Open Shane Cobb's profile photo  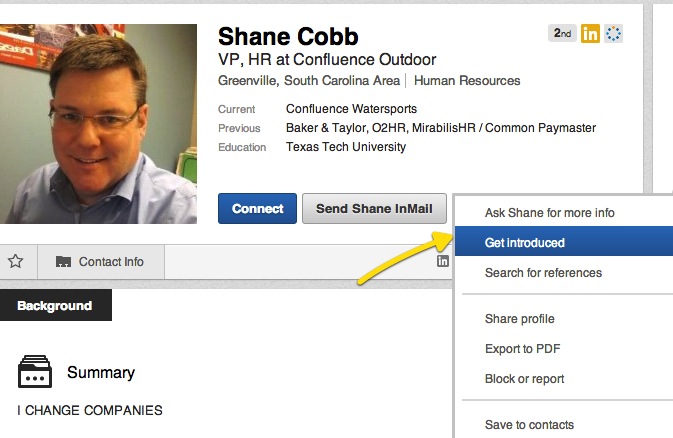click(x=98, y=124)
